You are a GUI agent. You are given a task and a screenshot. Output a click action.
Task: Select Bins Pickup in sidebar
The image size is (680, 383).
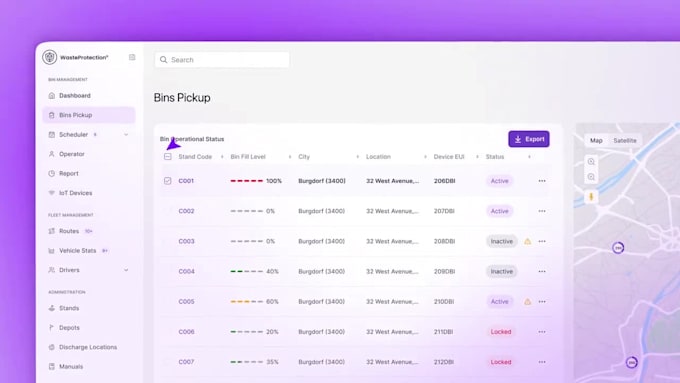[89, 115]
